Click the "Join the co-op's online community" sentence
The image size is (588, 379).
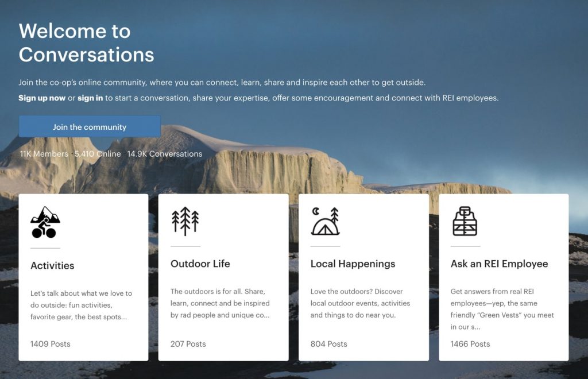click(x=222, y=82)
